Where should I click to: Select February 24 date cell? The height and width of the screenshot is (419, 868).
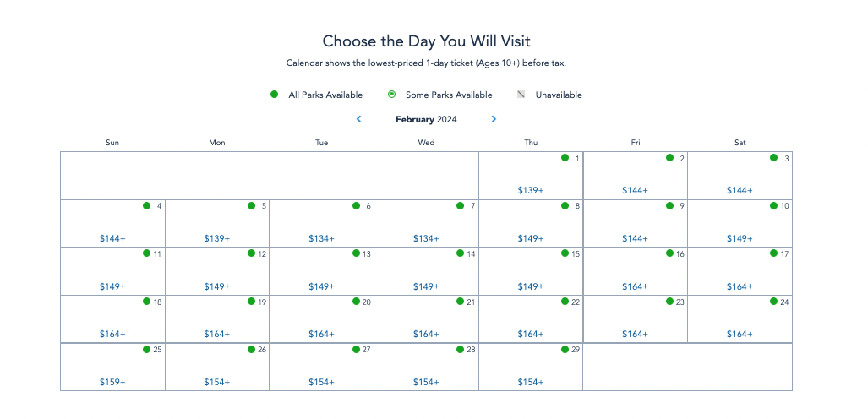tap(740, 318)
